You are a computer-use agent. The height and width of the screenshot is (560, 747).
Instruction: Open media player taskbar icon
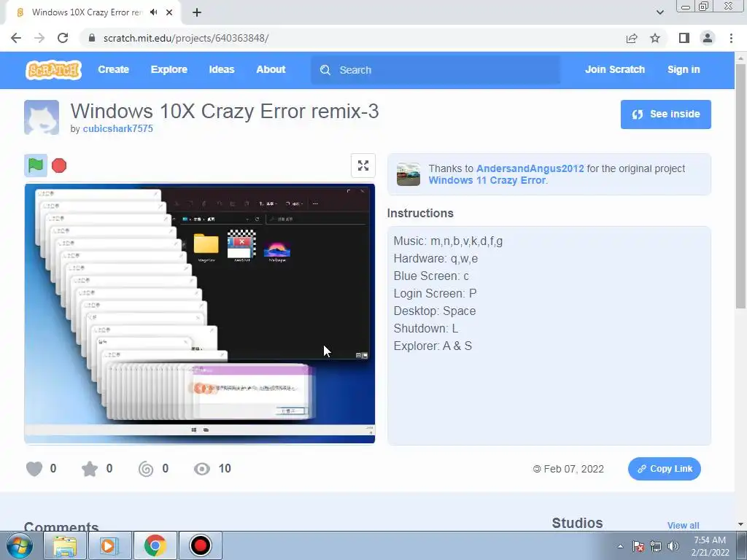tap(109, 545)
